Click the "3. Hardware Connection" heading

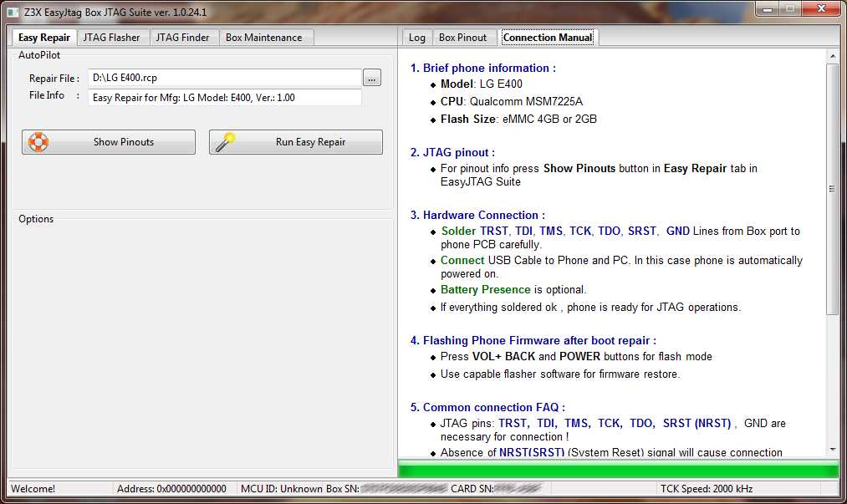tap(477, 215)
